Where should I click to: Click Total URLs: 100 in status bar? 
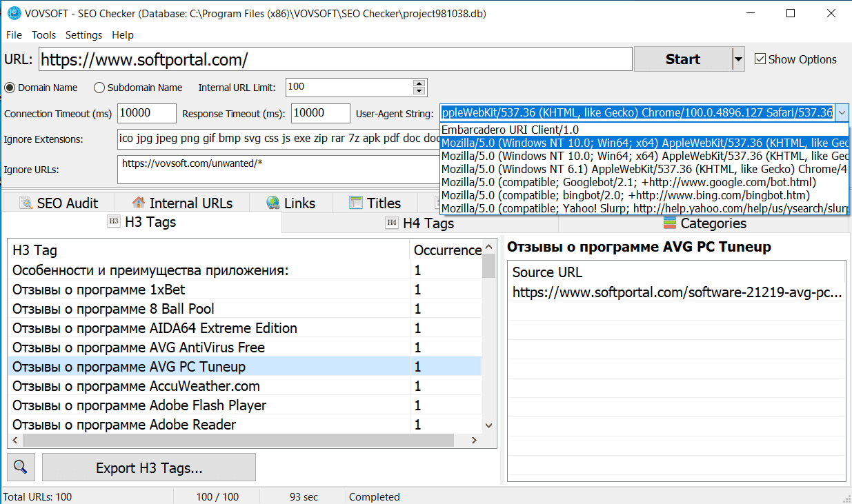[x=37, y=496]
